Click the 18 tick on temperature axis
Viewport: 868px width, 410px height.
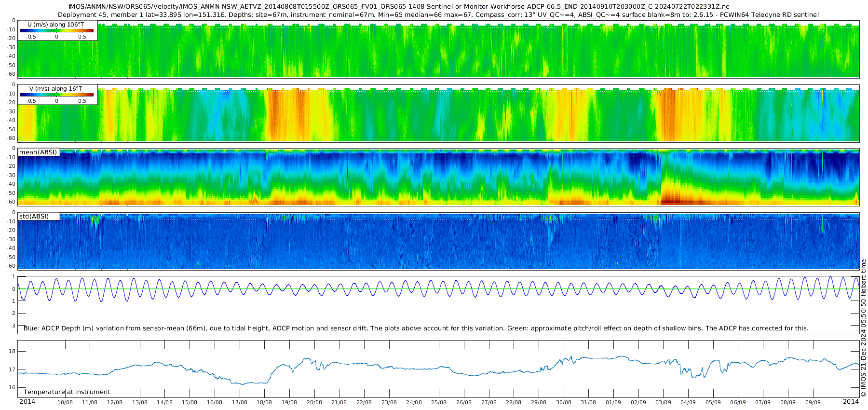click(x=12, y=351)
